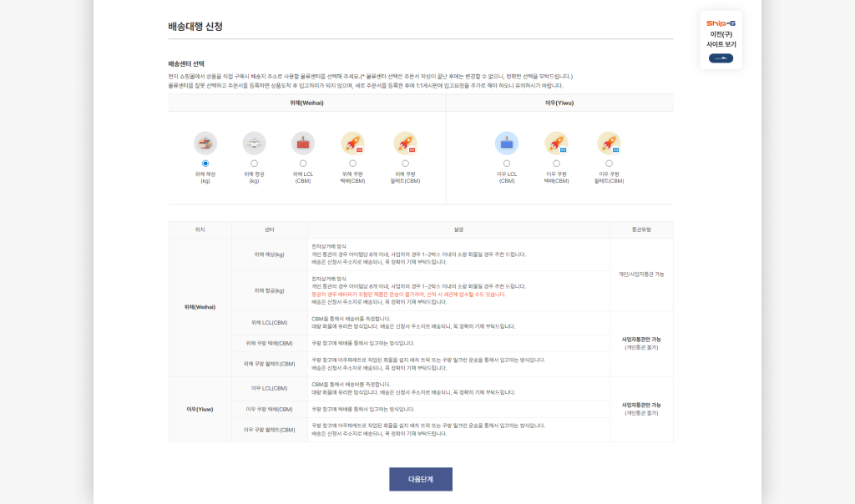Click the 위해(Weihai) column header

pyautogui.click(x=306, y=103)
